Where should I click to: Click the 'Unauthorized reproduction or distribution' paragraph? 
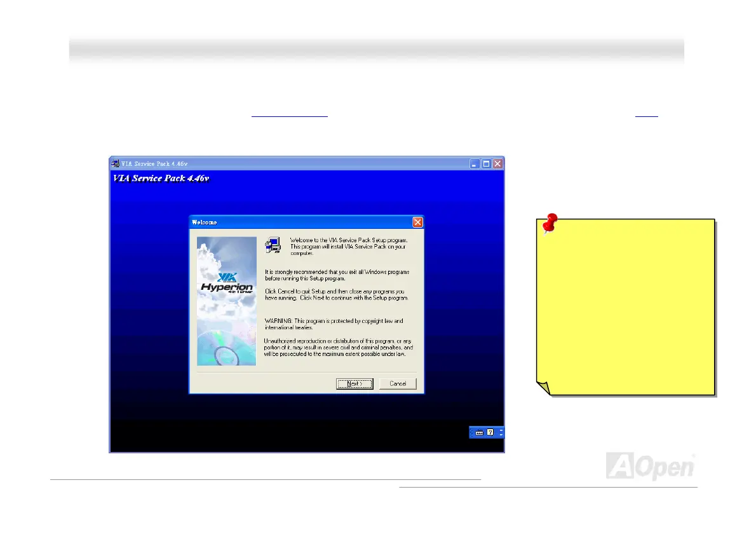click(339, 347)
